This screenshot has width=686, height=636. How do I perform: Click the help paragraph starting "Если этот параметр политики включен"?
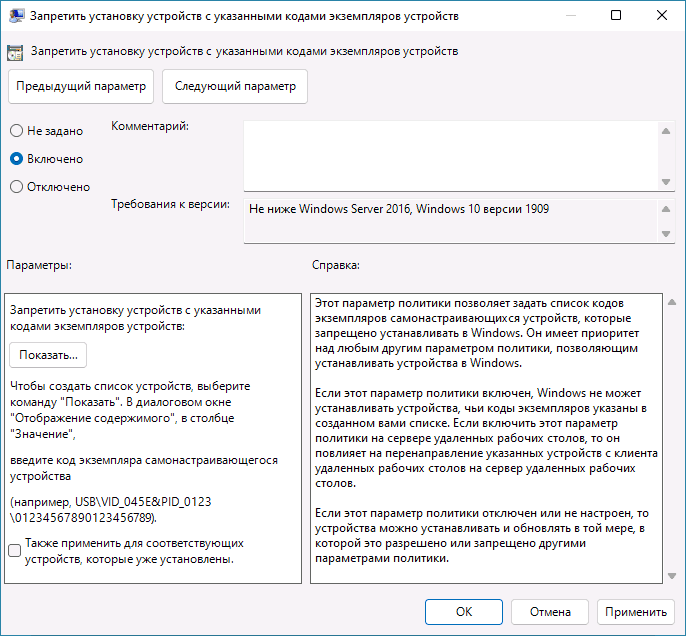pos(486,438)
